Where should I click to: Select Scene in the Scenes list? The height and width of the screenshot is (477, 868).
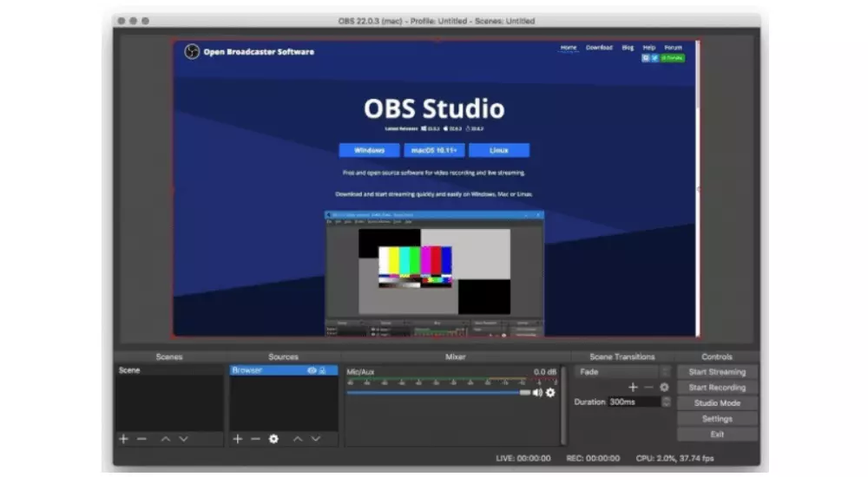pos(169,370)
